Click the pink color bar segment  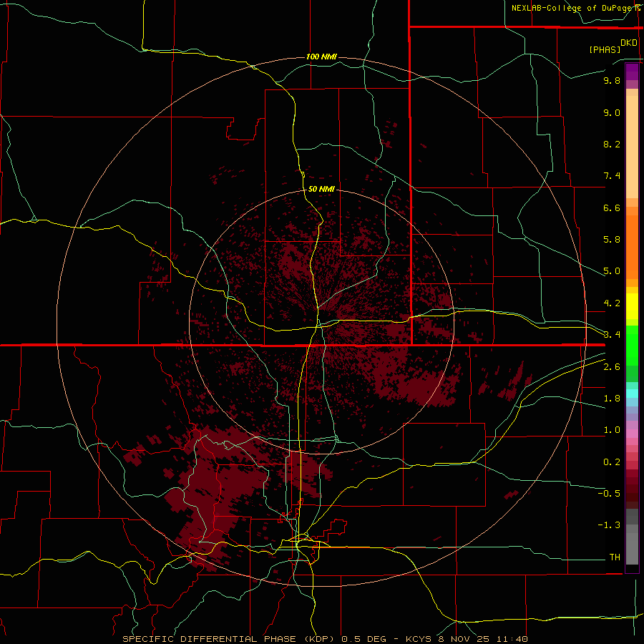coord(632,434)
